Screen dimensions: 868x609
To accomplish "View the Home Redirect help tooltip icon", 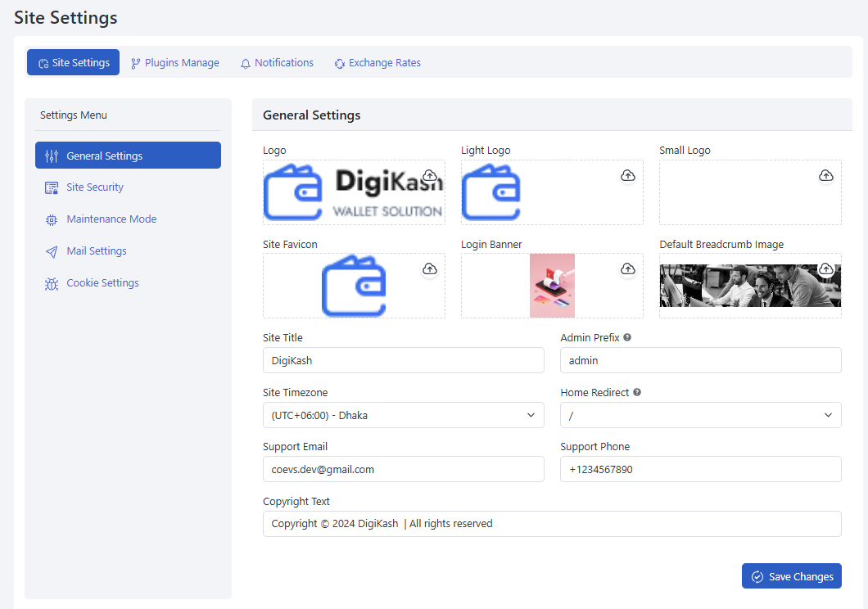I will tap(636, 392).
